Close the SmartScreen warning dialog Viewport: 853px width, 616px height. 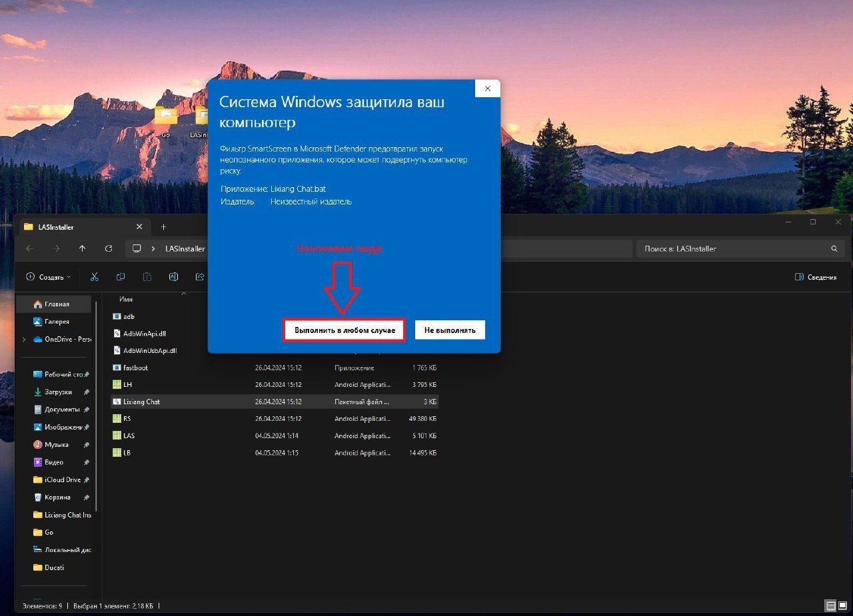point(488,88)
